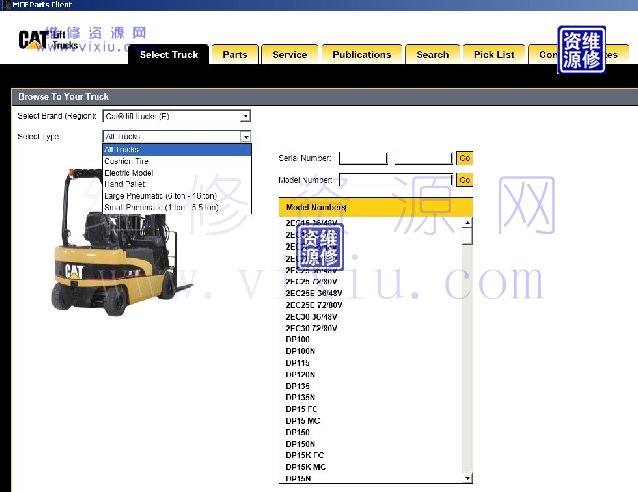638x492 pixels.
Task: Click model list scroll down arrow
Action: (x=468, y=478)
